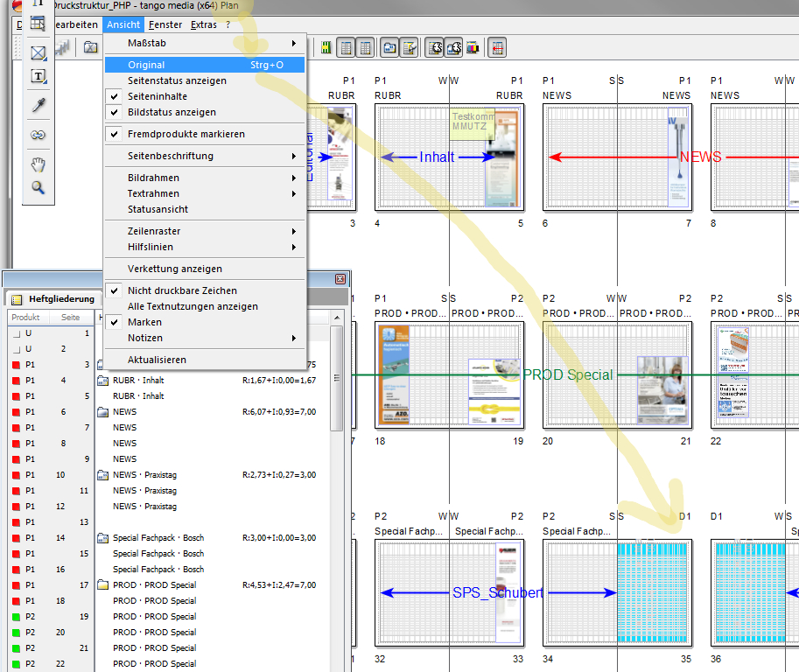Click the CMYK color toolbar icon
This screenshot has width=799, height=672.
(x=473, y=48)
